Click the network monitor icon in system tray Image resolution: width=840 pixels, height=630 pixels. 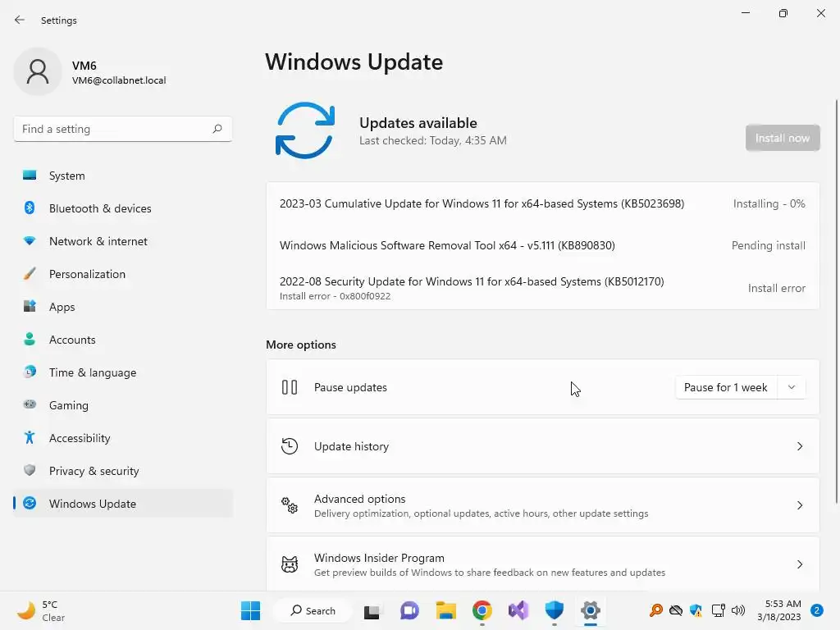coord(718,610)
